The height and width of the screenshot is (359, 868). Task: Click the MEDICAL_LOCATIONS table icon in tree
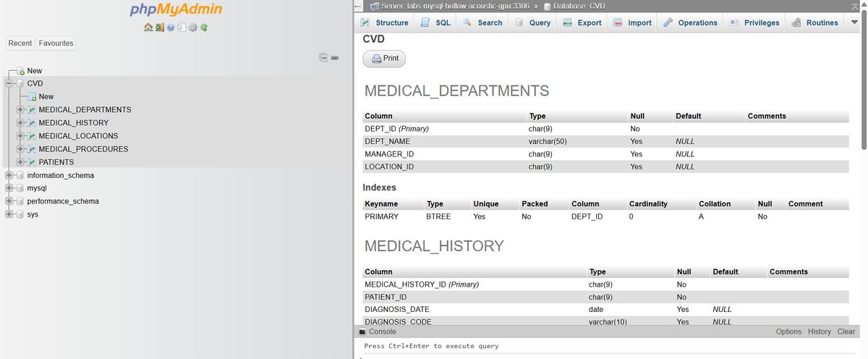click(32, 136)
